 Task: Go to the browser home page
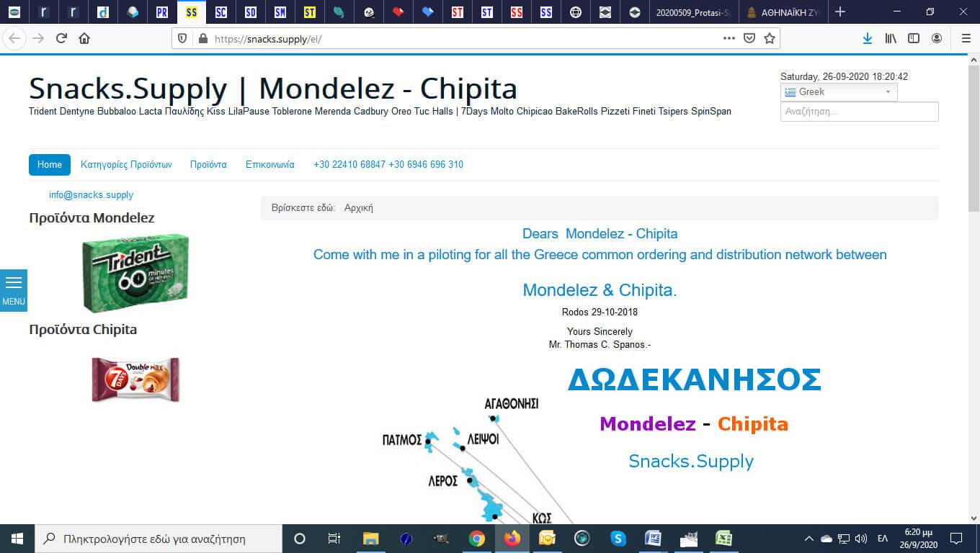(84, 38)
